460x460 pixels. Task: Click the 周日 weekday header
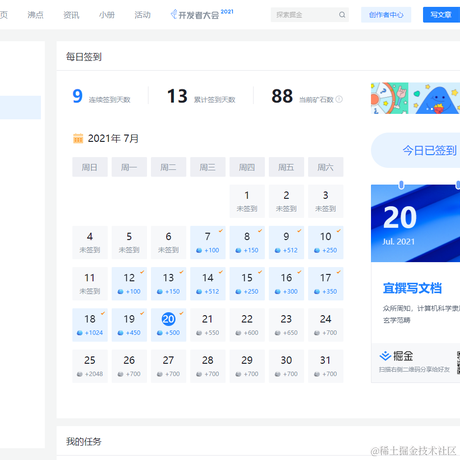90,167
